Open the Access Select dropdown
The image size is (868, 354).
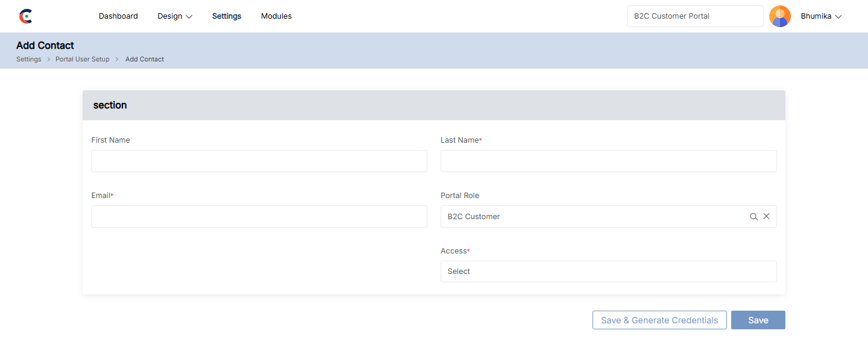(608, 272)
